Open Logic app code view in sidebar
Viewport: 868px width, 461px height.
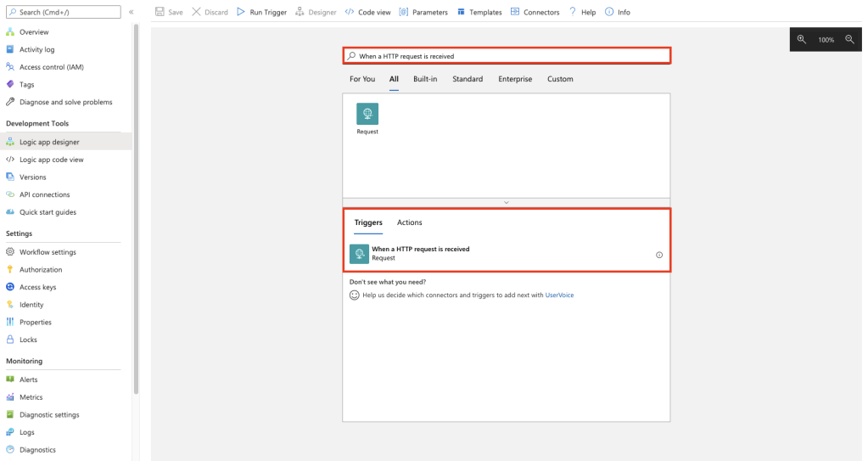click(x=51, y=160)
